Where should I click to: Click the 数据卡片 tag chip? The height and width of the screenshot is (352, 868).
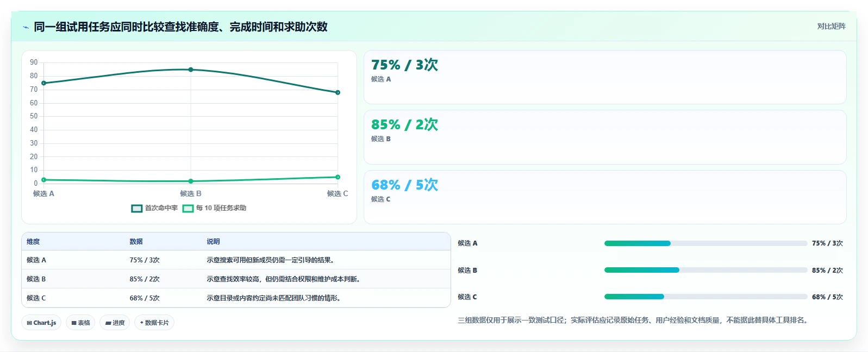pos(154,323)
